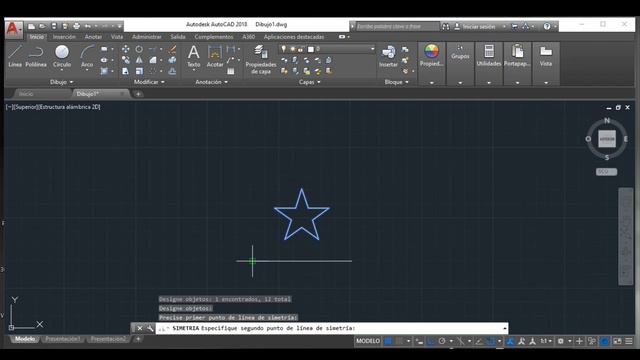Open the Salida ribbon tab
This screenshot has height=360, width=640.
178,37
